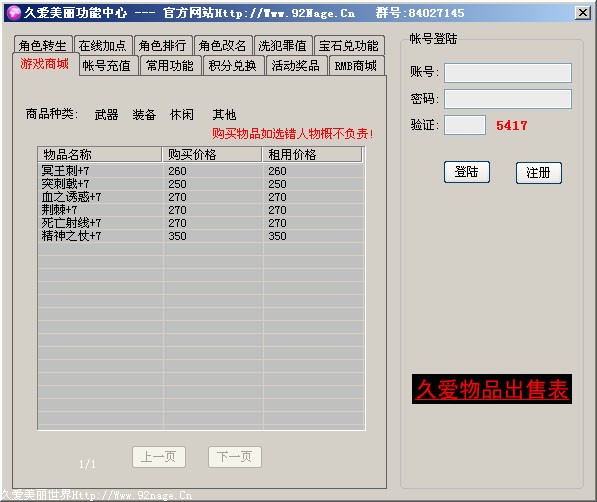Select the 帐号充值 tab

(107, 66)
